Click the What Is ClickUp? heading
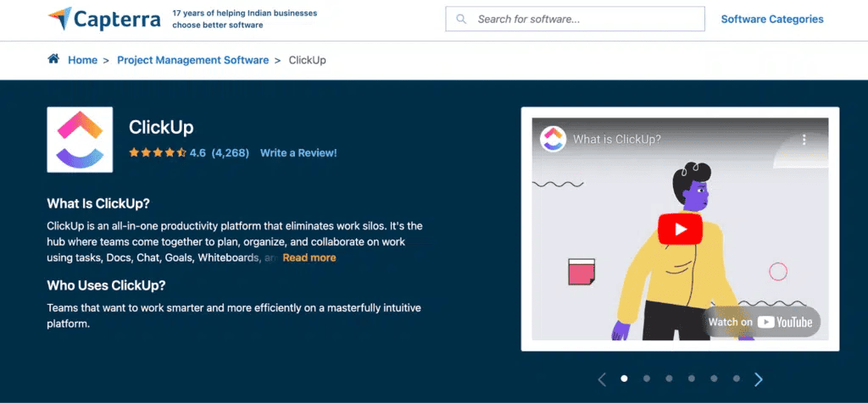This screenshot has height=403, width=868. (98, 203)
